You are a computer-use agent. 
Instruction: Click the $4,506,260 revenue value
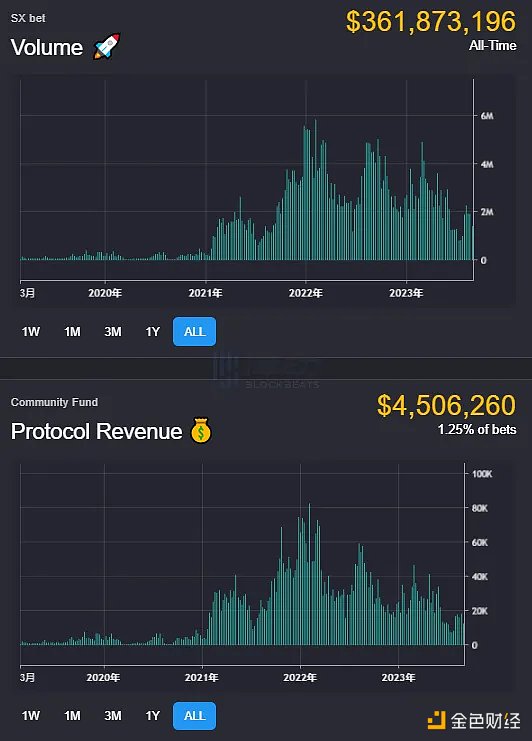click(446, 405)
